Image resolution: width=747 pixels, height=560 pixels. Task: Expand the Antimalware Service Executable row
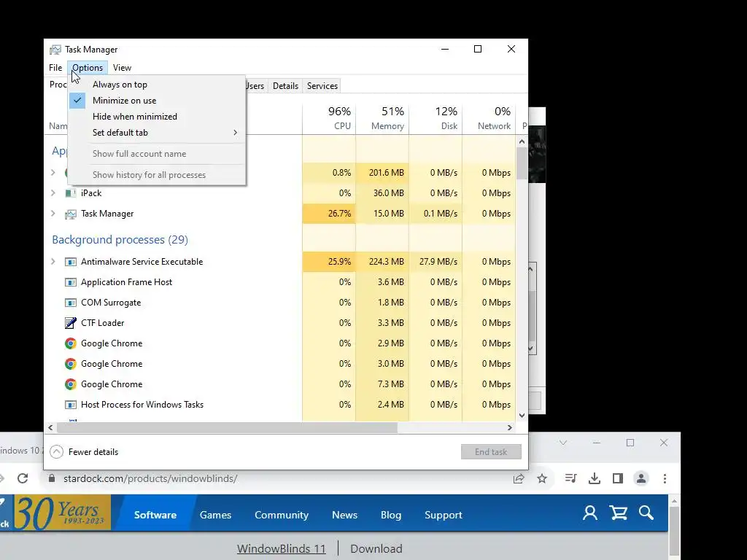click(53, 262)
